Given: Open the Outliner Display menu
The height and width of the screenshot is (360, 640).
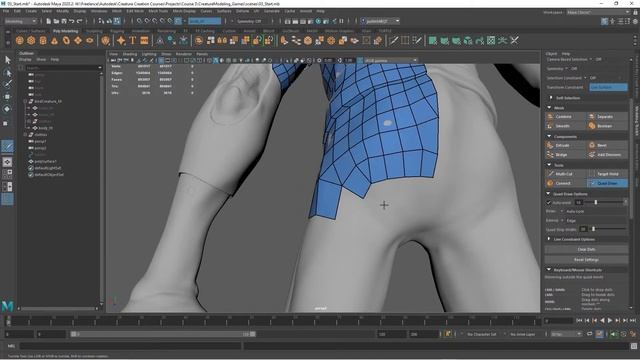Looking at the screenshot, I should 25,60.
